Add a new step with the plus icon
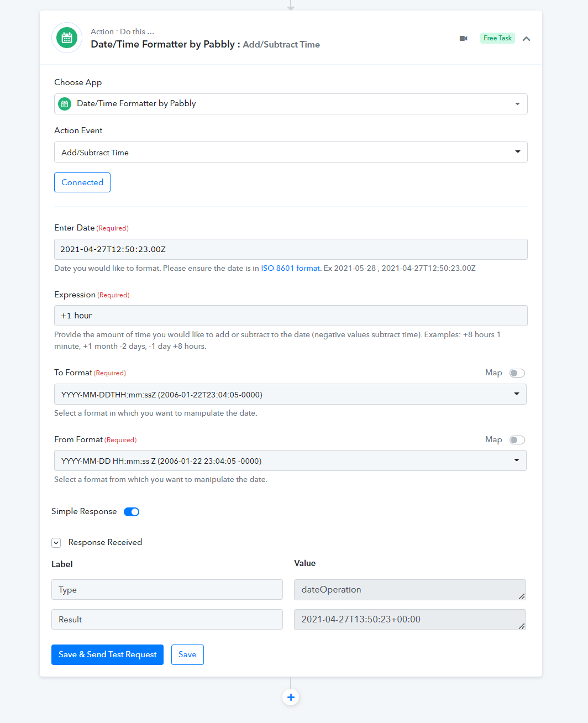The width and height of the screenshot is (588, 723). point(291,697)
